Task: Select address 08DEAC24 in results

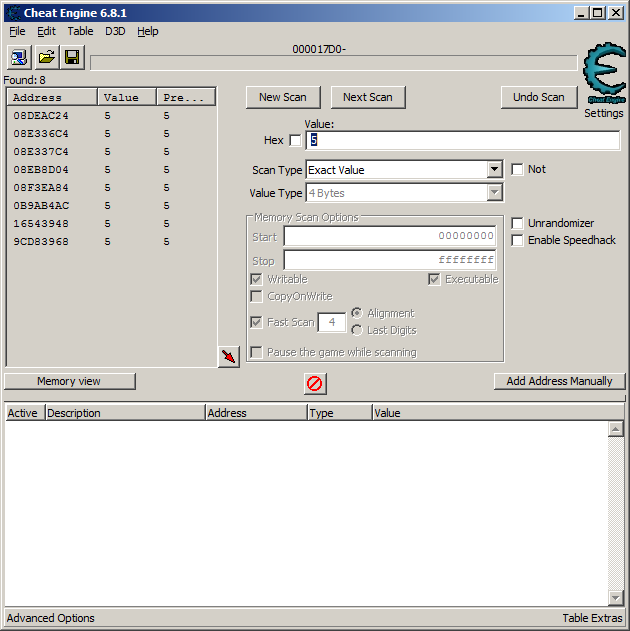Action: point(41,116)
